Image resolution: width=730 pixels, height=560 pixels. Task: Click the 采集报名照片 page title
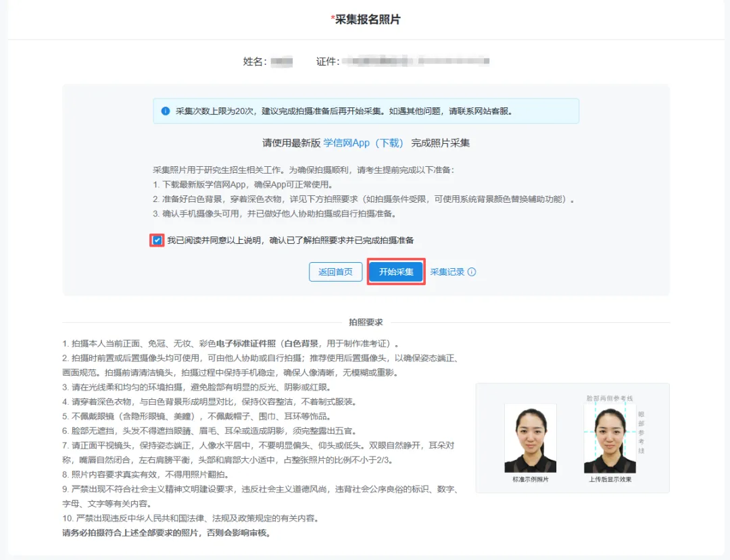pos(366,20)
